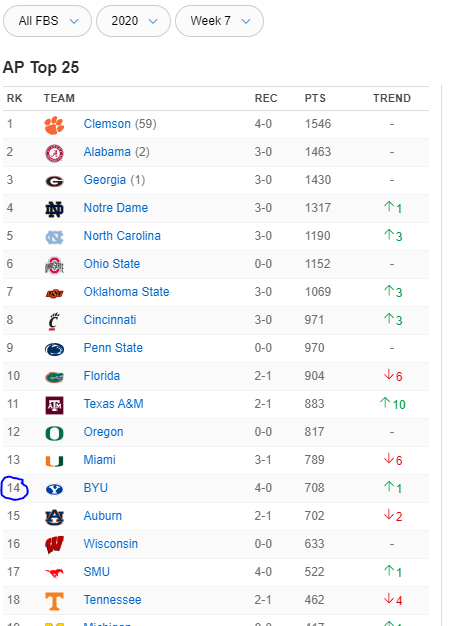Click the circled rank 14 number
Screen dimensions: 449x626
pyautogui.click(x=14, y=488)
